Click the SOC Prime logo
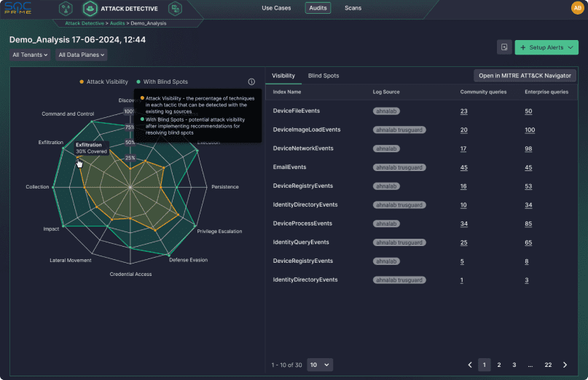588x380 pixels. pyautogui.click(x=20, y=9)
